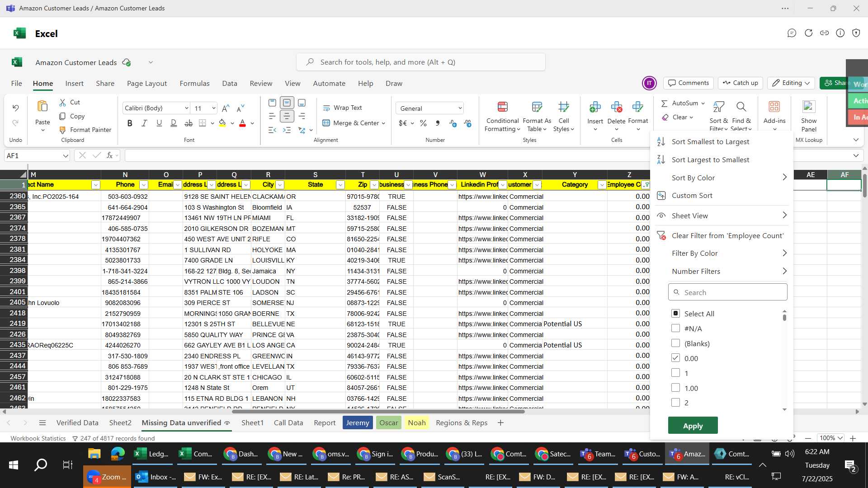This screenshot has height=488, width=868.
Task: Toggle the Select All checkbox
Action: (x=675, y=313)
